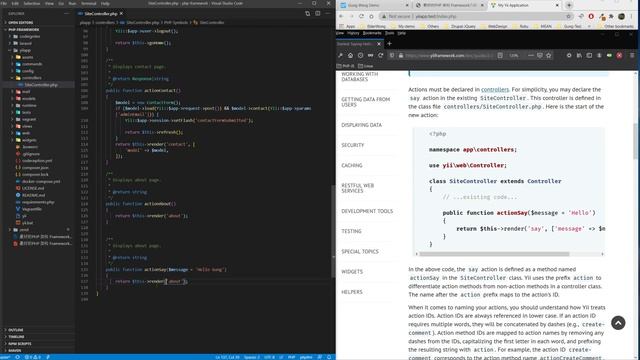Open the controllers hyperlink in the Yii guide
This screenshot has height=360, width=640.
coord(495,89)
